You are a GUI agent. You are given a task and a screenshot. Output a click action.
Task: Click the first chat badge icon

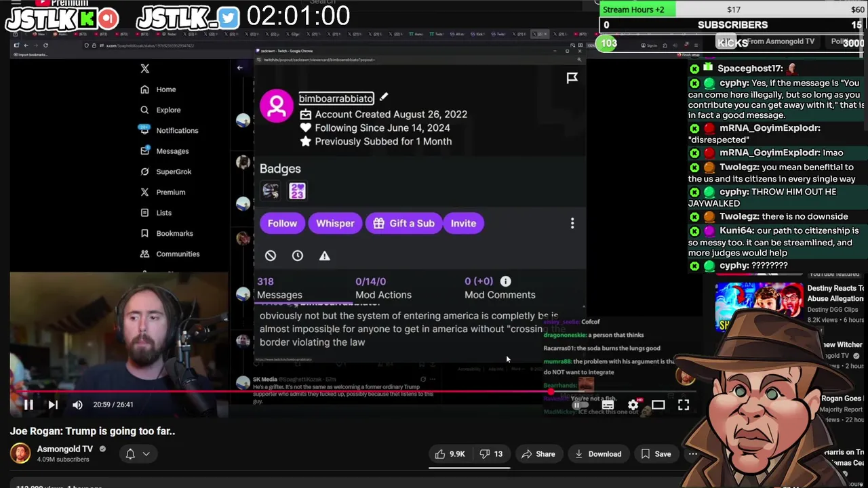(271, 191)
